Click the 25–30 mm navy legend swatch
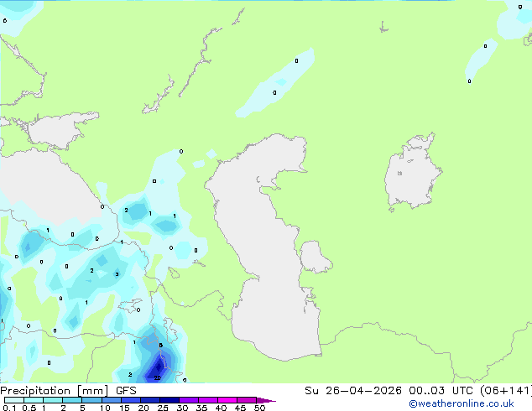The width and height of the screenshot is (532, 411). (x=170, y=400)
